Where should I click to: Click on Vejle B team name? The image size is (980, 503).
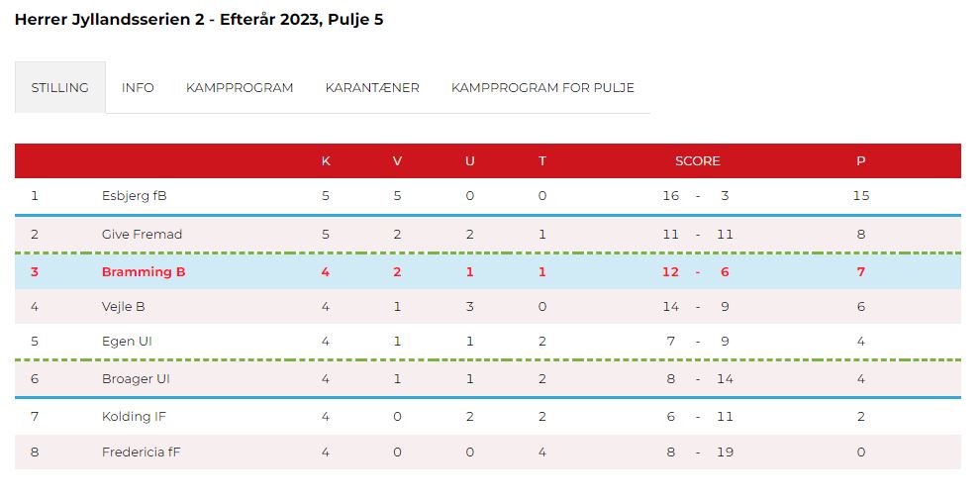pyautogui.click(x=124, y=307)
